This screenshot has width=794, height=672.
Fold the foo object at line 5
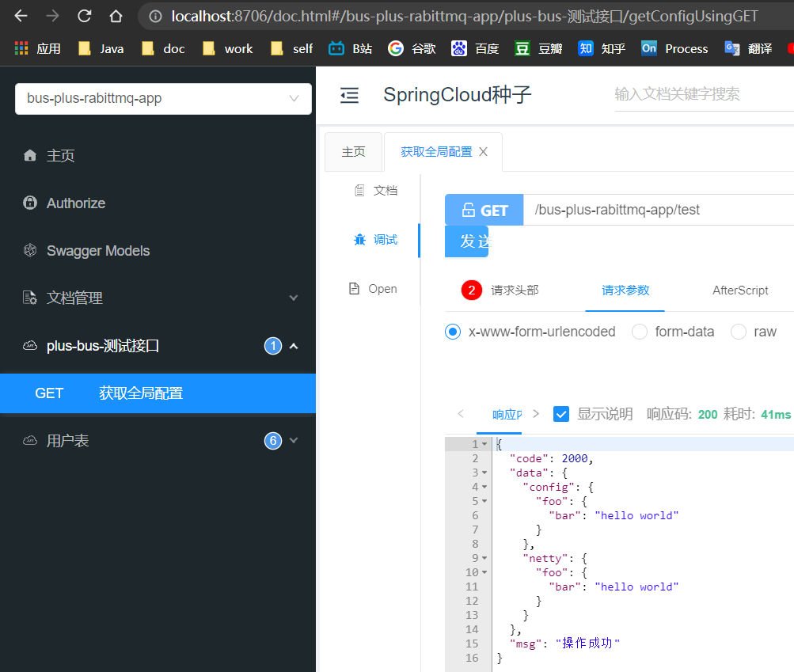click(x=484, y=501)
